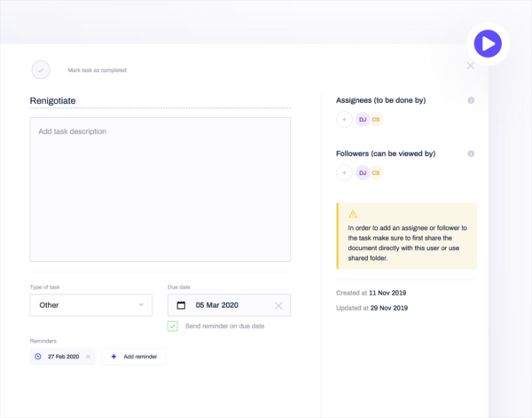Click the Other dropdown arrow
Viewport: 532px width, 418px height.
coord(141,305)
